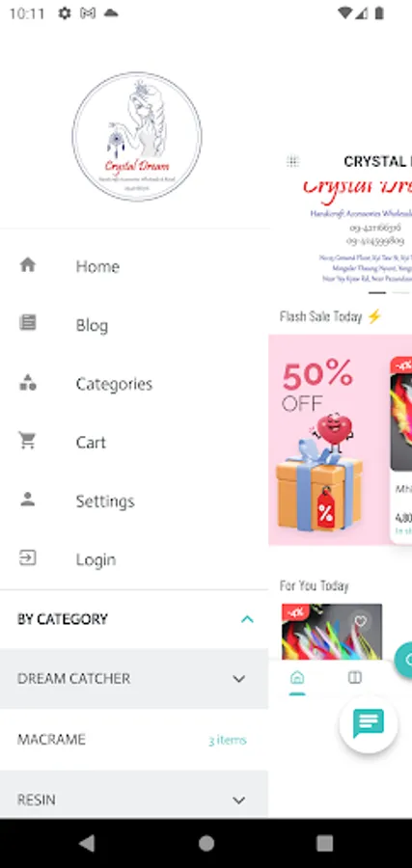Tap the Login arrow icon
The height and width of the screenshot is (868, 412).
pos(28,558)
